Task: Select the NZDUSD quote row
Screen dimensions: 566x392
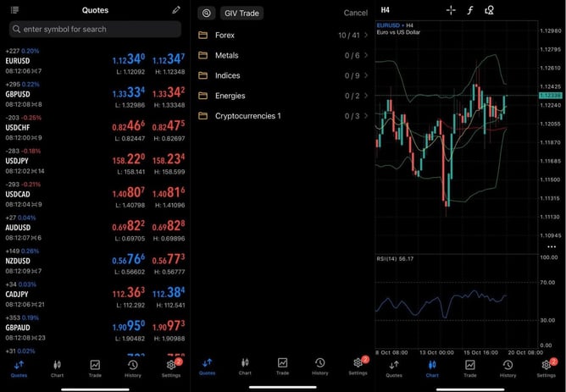Action: pos(95,262)
